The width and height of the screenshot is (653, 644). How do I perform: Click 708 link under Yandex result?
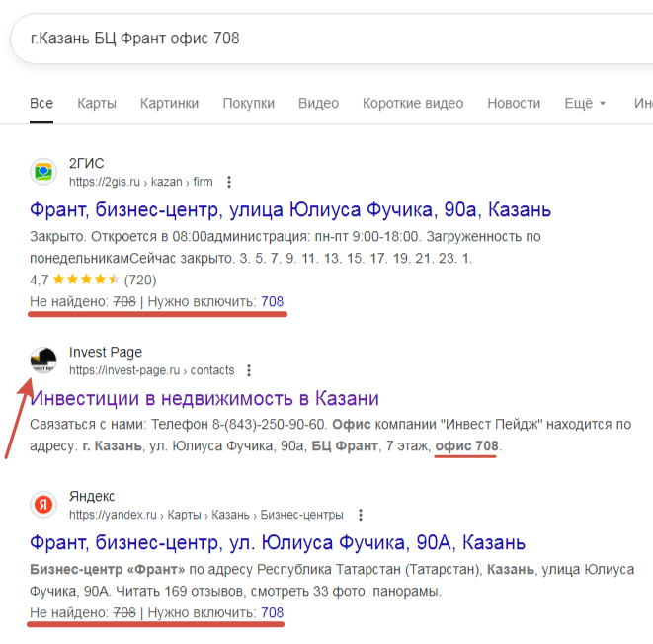pos(272,613)
